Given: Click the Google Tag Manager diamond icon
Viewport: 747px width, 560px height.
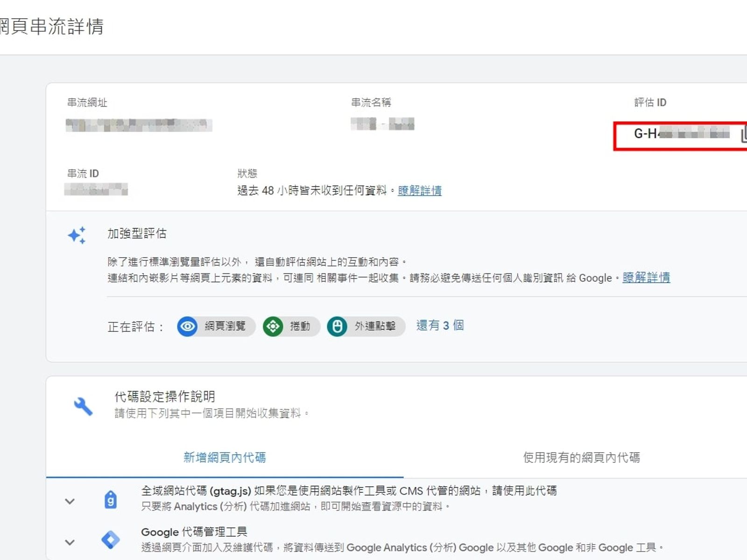Looking at the screenshot, I should click(x=111, y=540).
